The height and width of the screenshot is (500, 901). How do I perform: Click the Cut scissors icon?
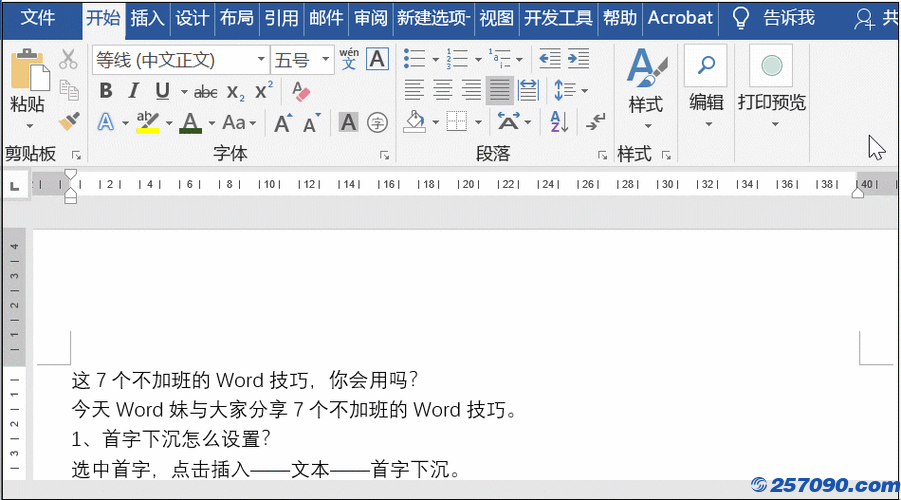coord(68,59)
